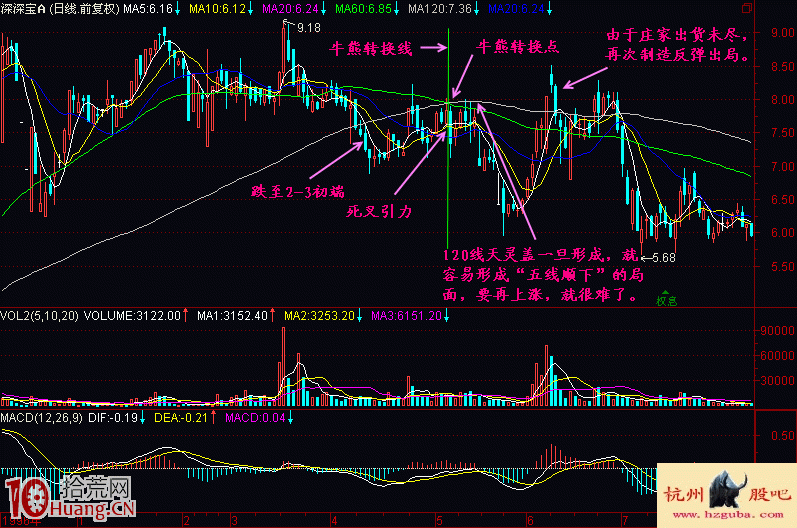Click the restore window icon at chart corner
This screenshot has height=528, width=797.
[x=747, y=8]
